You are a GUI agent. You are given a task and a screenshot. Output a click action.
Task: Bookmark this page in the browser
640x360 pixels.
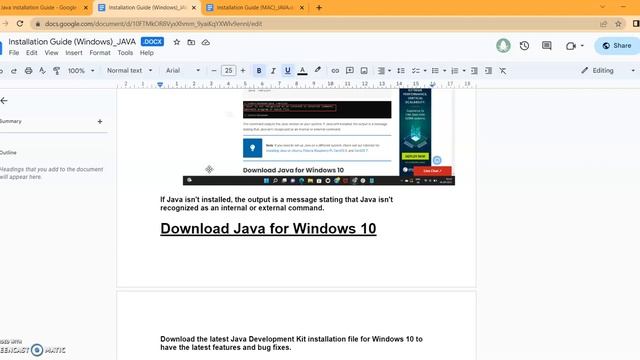618,24
